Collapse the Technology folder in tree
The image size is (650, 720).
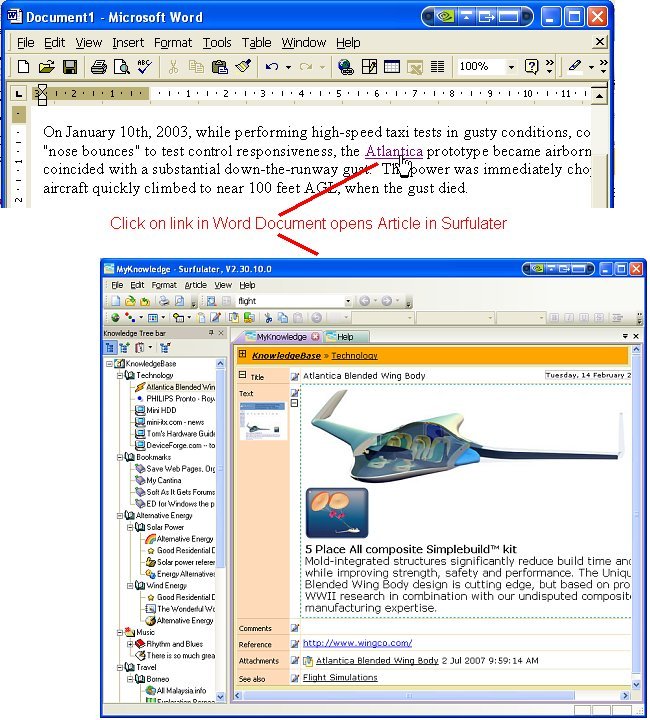(x=120, y=376)
